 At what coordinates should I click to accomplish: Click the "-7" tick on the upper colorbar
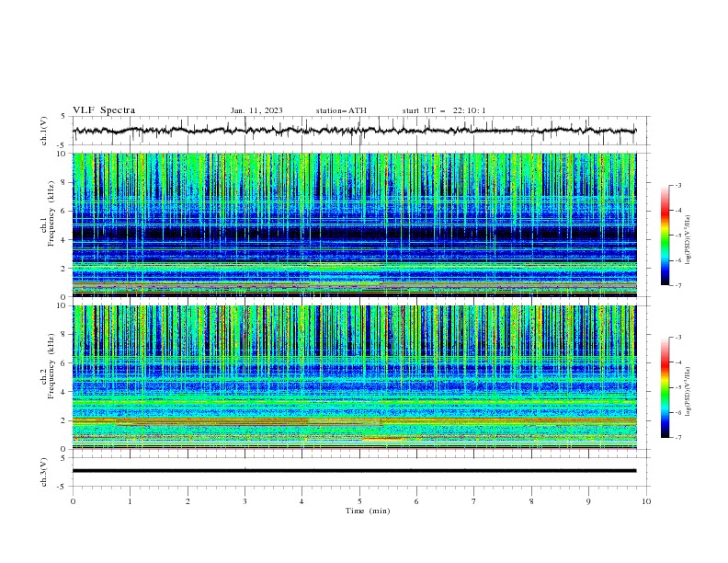click(x=677, y=285)
